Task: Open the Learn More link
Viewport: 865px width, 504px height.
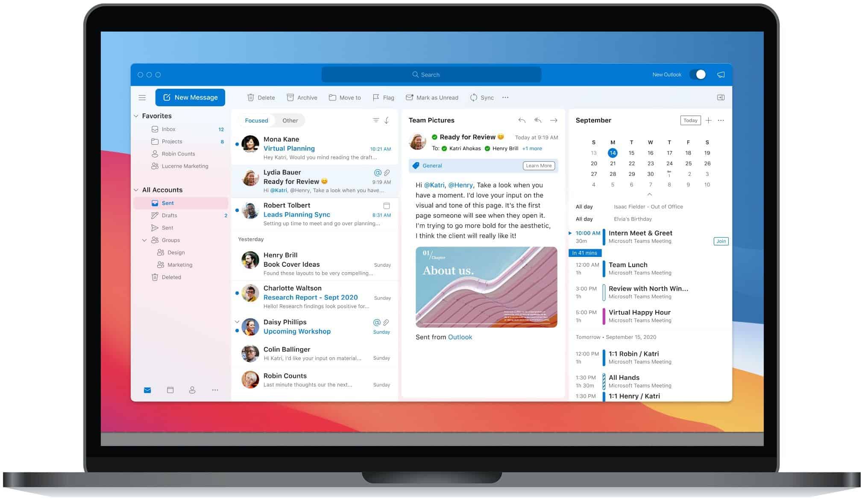Action: (538, 165)
